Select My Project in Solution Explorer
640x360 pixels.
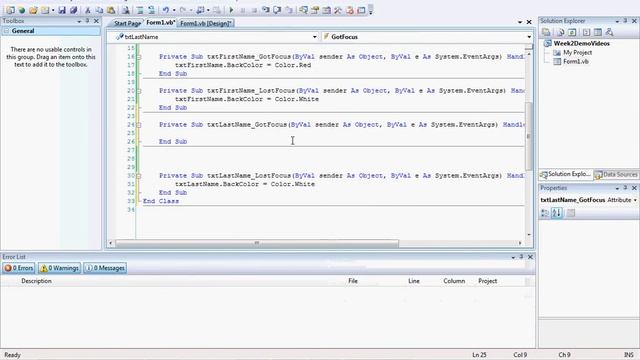pos(578,52)
